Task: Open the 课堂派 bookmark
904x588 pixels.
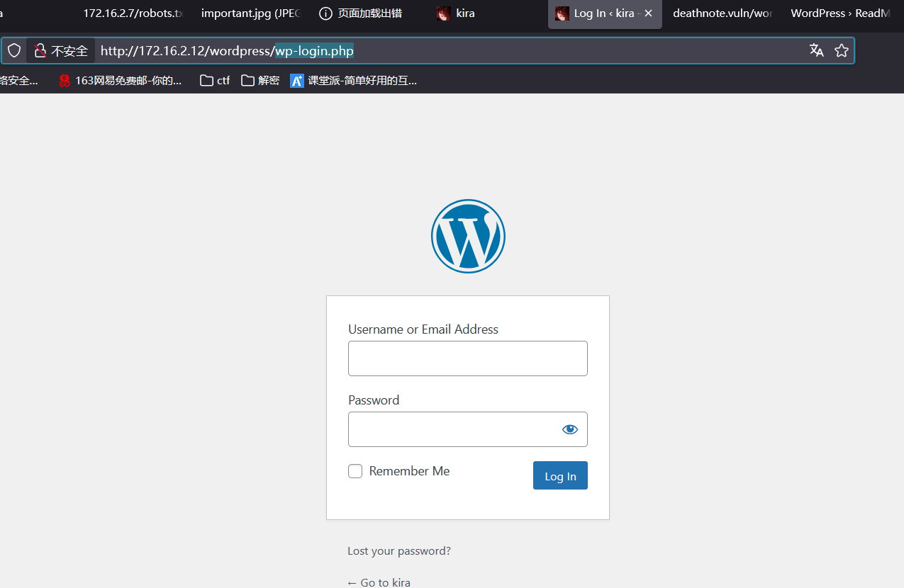Action: 353,81
